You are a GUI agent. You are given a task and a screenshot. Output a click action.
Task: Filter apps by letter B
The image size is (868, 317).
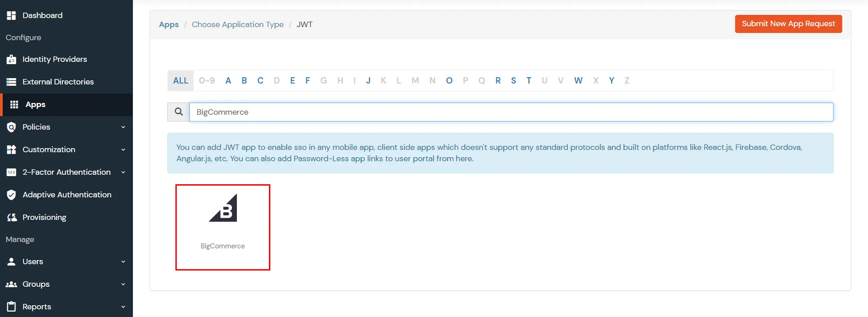(244, 80)
